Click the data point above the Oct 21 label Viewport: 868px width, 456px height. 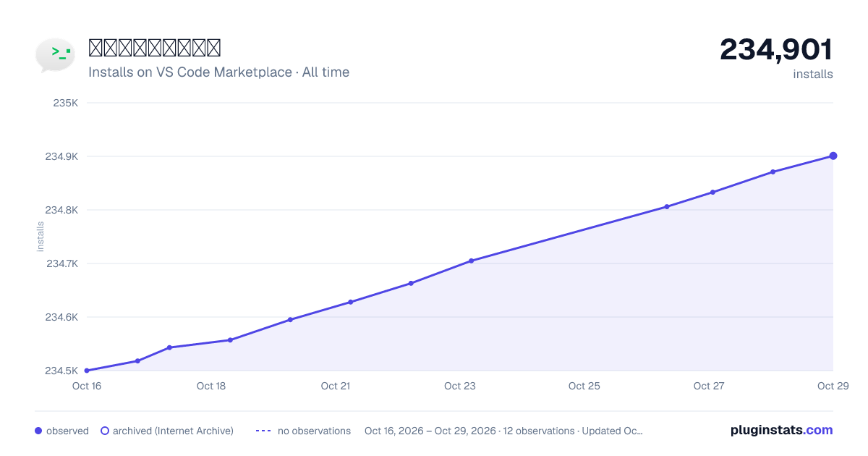click(x=351, y=302)
